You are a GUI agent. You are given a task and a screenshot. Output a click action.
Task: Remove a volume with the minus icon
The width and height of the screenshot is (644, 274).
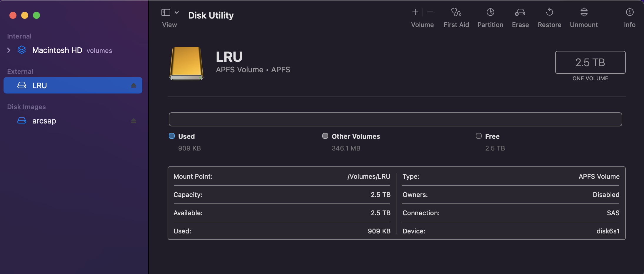click(x=430, y=12)
